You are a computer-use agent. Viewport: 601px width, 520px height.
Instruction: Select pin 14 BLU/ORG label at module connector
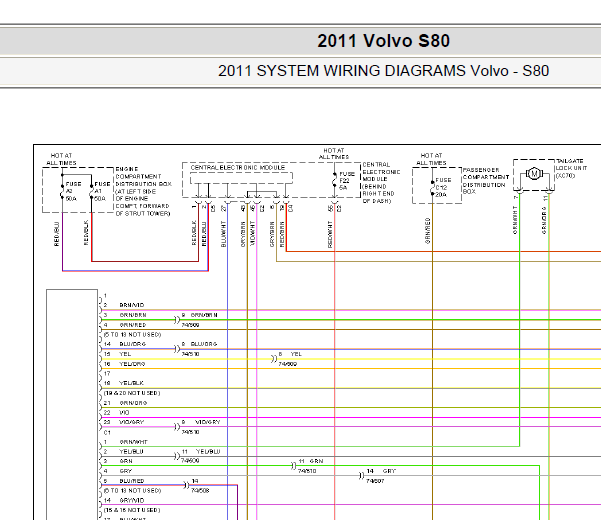(x=133, y=344)
